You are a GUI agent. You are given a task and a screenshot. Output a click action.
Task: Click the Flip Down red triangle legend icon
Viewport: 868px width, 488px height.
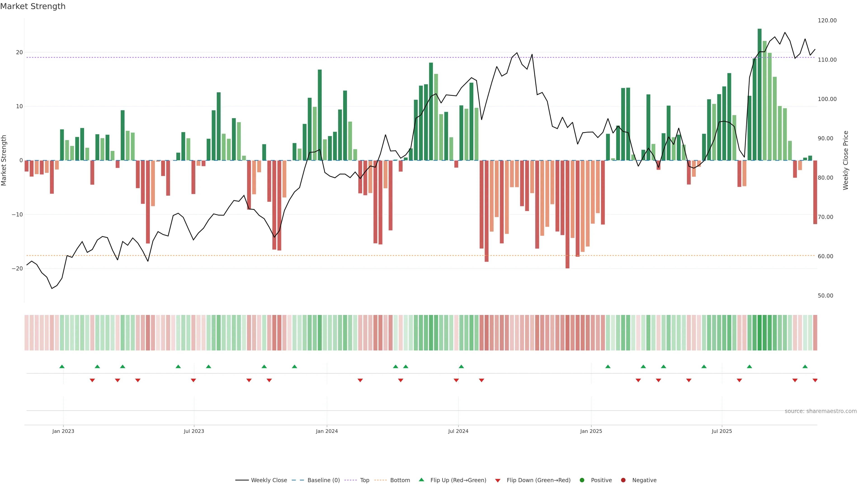tap(498, 480)
